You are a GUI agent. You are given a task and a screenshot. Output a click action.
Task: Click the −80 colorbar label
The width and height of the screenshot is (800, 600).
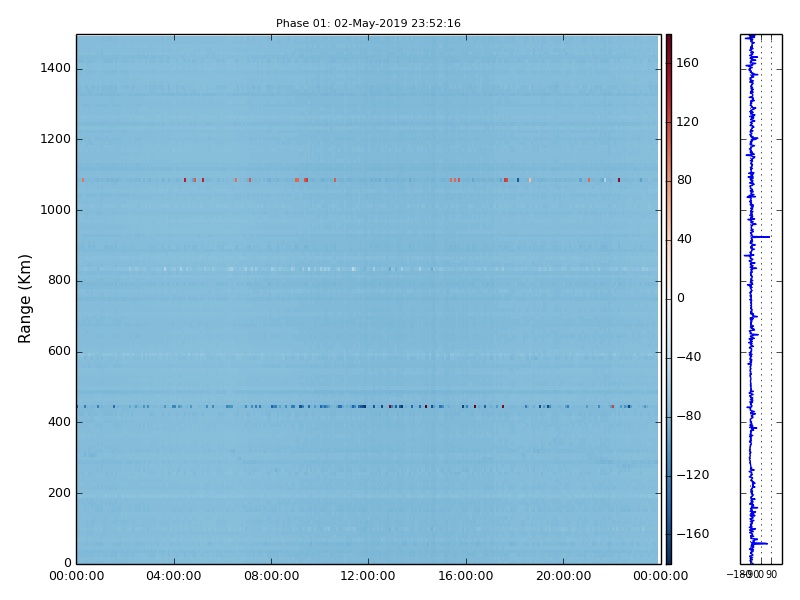(x=689, y=416)
